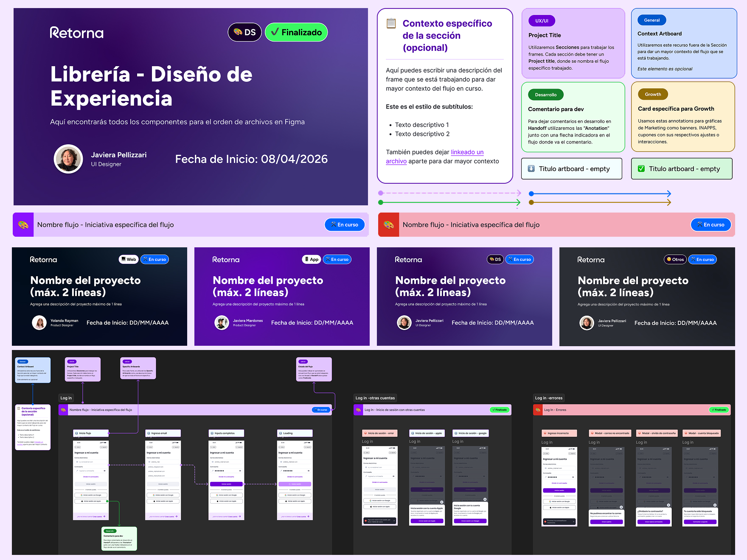Click Javiera Mardones' avatar on the App cover

click(x=222, y=323)
